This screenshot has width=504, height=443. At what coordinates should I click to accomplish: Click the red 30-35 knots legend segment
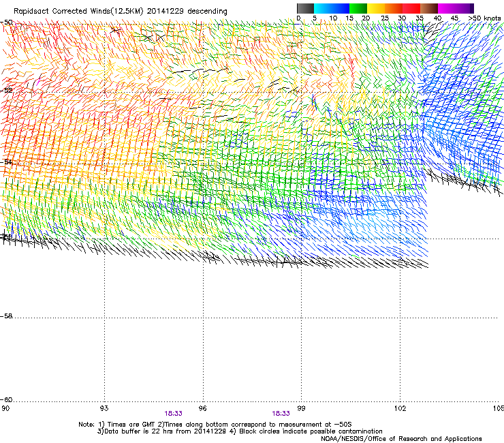pyautogui.click(x=411, y=8)
